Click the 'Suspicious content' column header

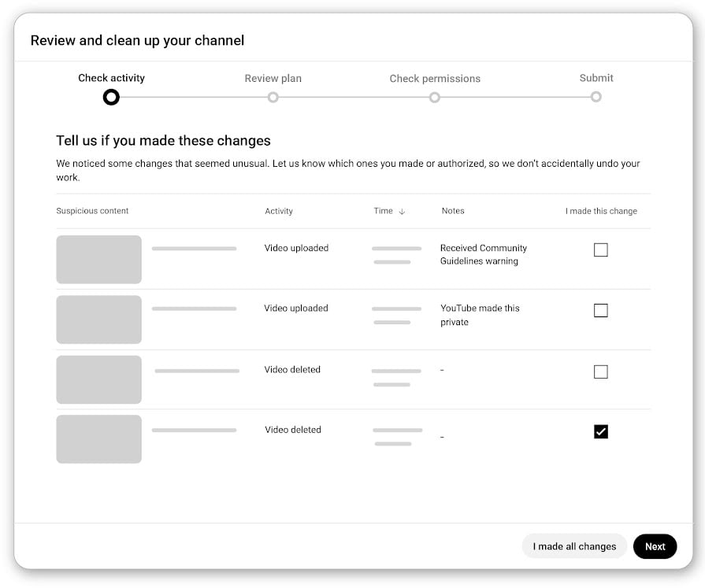[x=92, y=211]
